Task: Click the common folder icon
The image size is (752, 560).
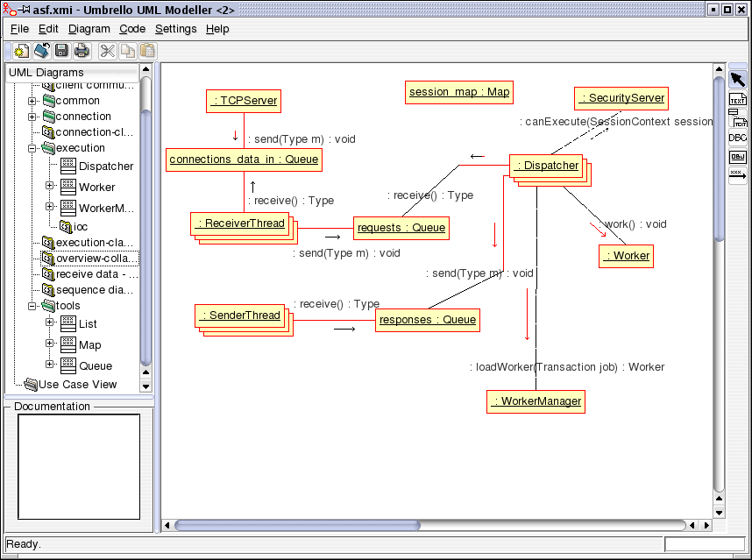Action: point(48,101)
